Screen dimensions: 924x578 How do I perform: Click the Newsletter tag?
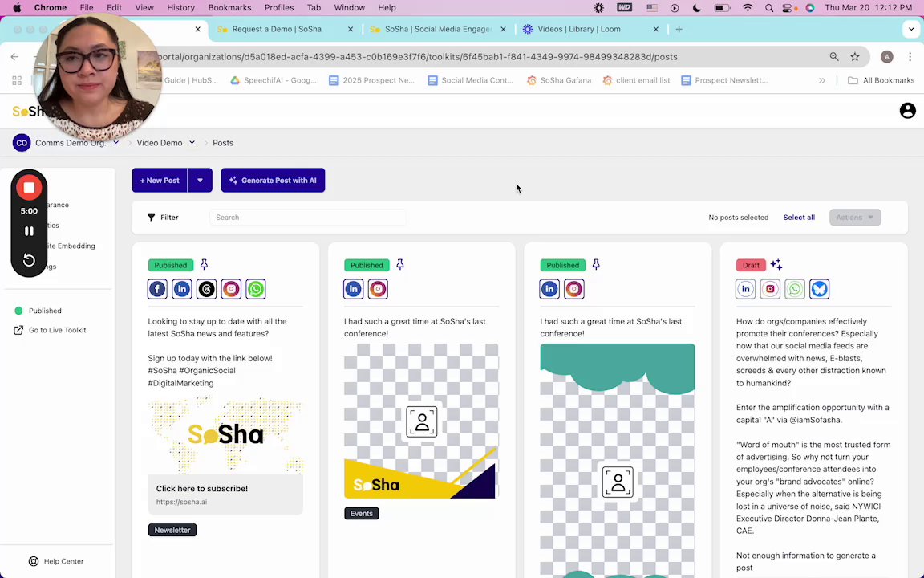(172, 530)
